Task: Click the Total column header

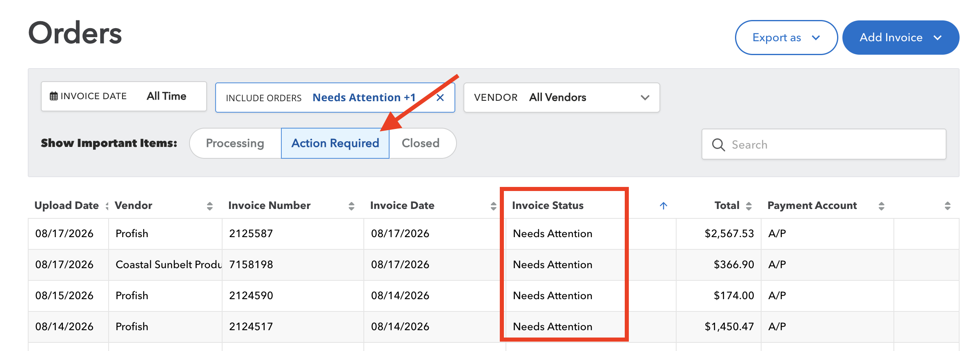Action: click(727, 205)
